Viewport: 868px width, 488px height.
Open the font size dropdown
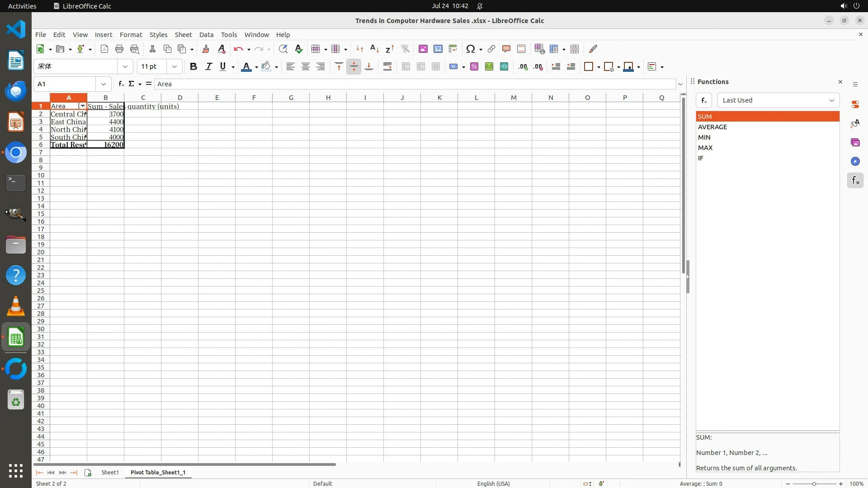[x=175, y=66]
